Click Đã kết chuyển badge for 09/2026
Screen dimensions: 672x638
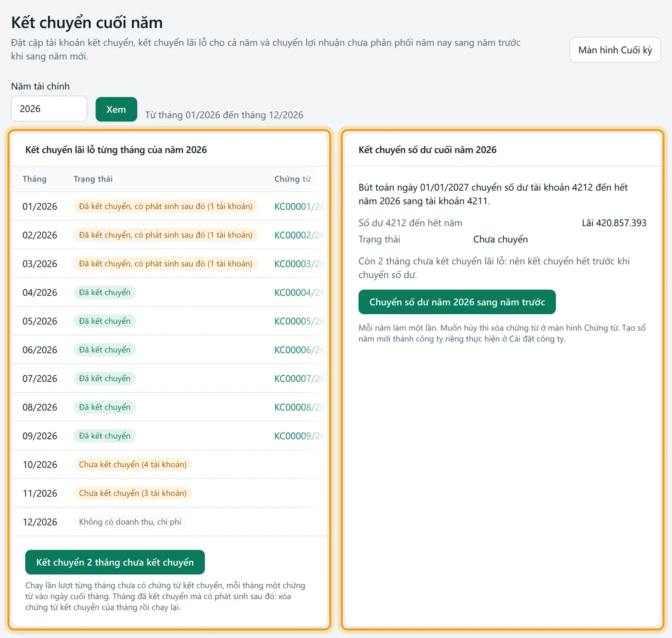(x=105, y=436)
